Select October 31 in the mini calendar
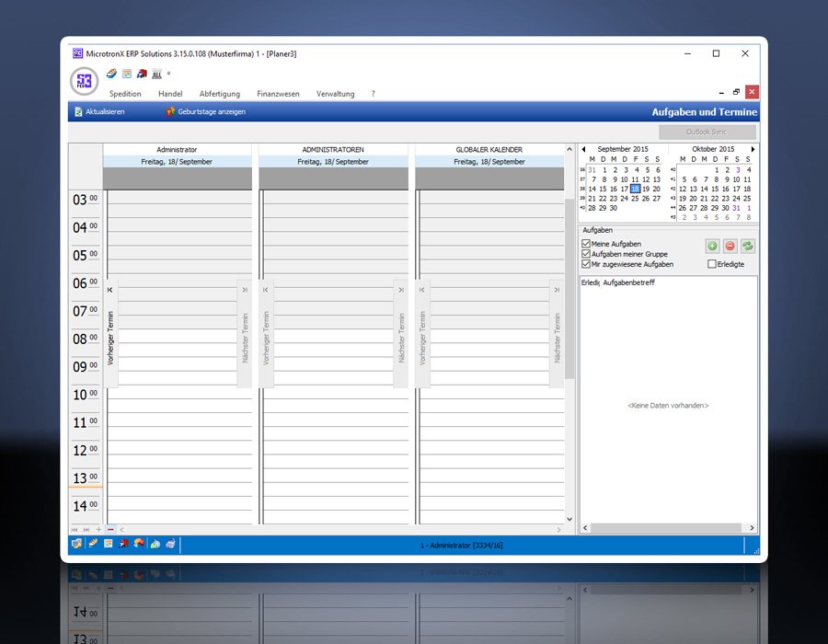 [736, 208]
